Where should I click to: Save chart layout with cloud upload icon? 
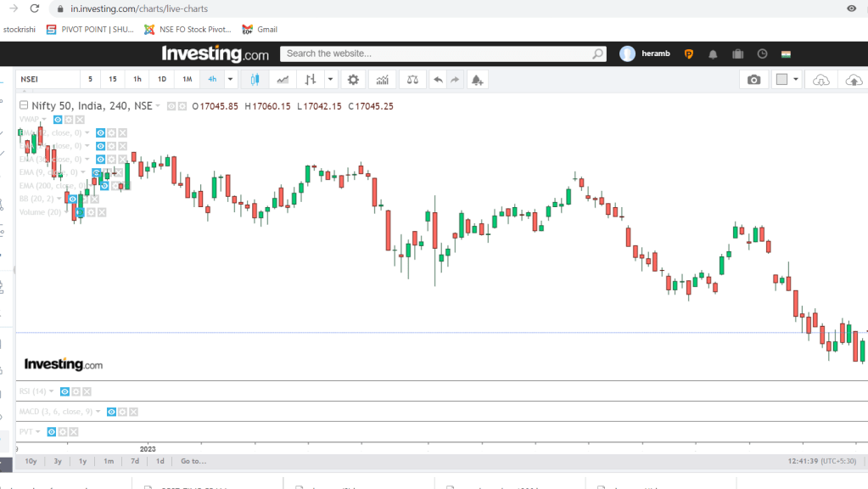point(854,80)
